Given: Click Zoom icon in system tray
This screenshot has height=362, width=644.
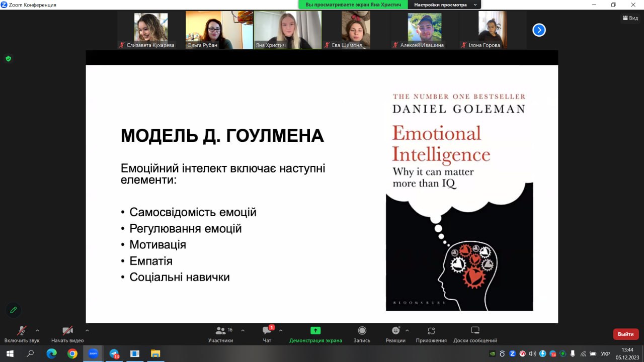Looking at the screenshot, I should [513, 353].
